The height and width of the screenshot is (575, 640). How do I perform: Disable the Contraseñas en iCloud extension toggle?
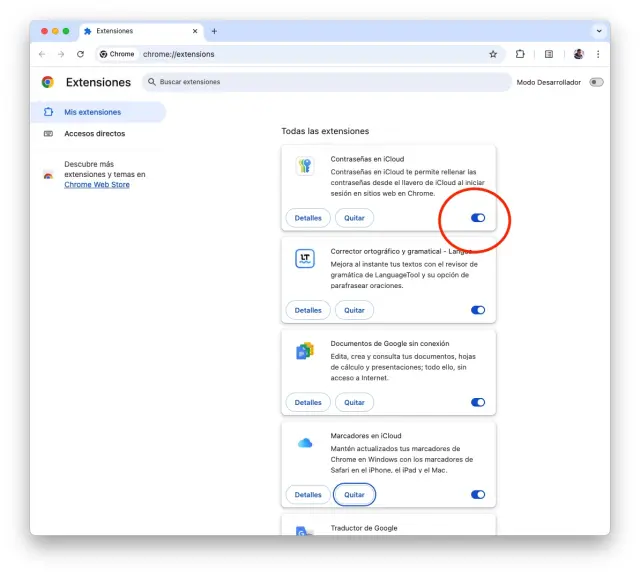[478, 218]
